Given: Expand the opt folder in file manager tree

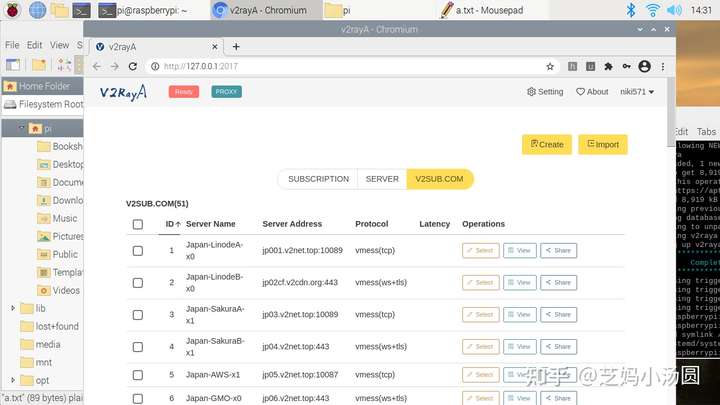Looking at the screenshot, I should pos(13,380).
